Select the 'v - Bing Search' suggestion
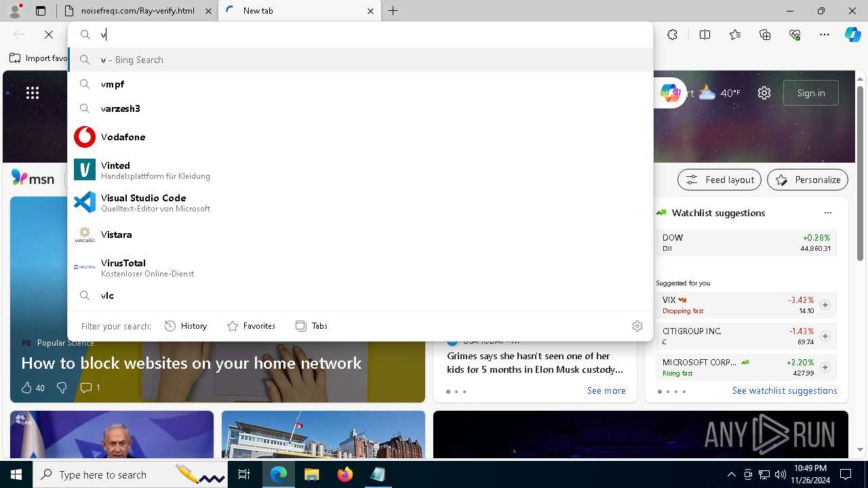The width and height of the screenshot is (868, 488). (360, 60)
